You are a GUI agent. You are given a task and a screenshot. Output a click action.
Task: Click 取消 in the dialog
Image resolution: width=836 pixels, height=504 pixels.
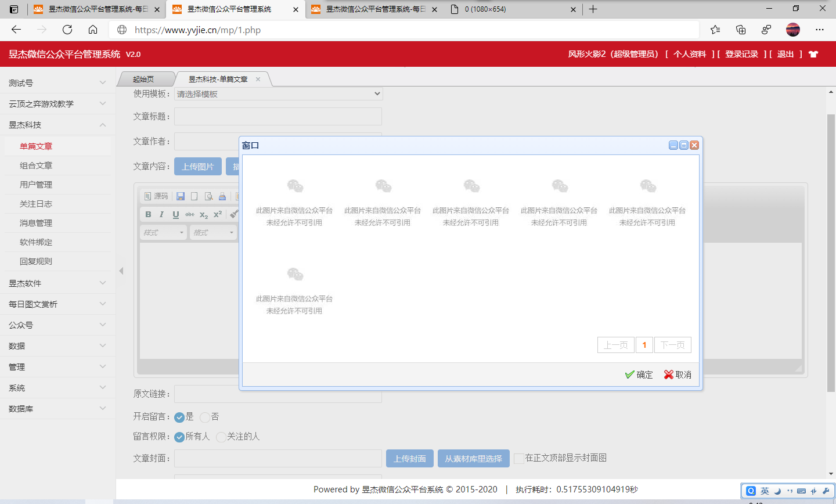[x=678, y=375]
